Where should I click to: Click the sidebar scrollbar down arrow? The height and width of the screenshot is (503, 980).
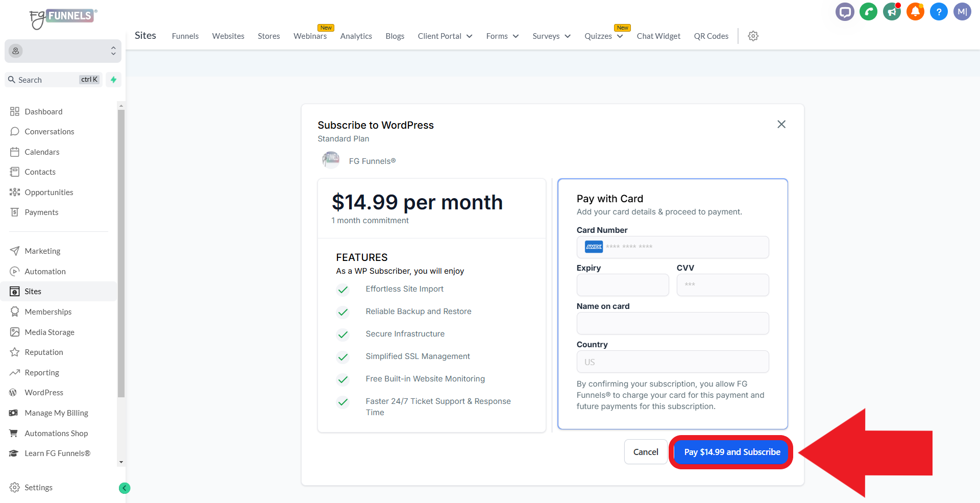pos(121,462)
